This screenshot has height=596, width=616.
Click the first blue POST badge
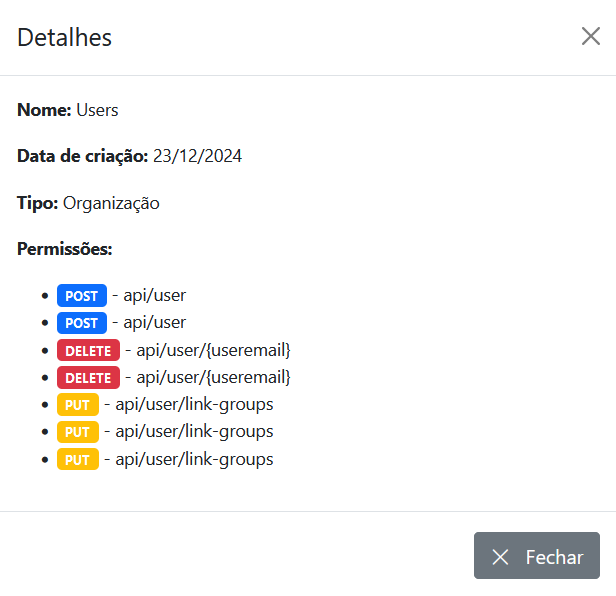[x=82, y=296]
